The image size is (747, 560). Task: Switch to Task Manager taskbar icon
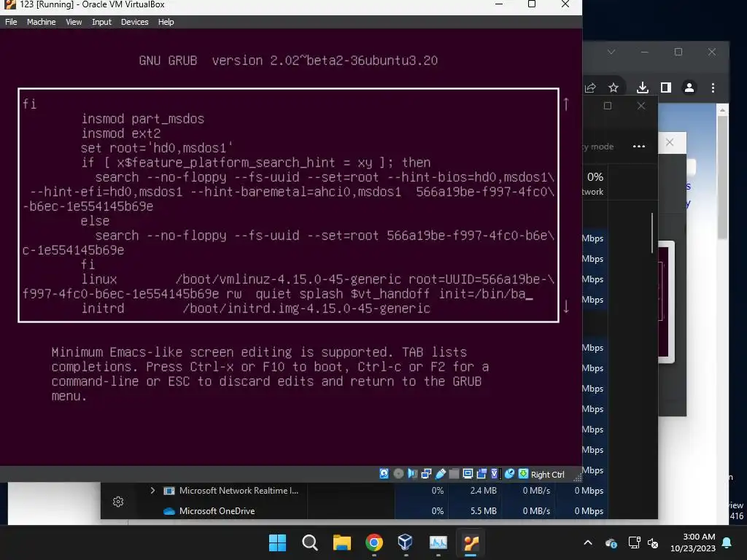[x=438, y=542]
